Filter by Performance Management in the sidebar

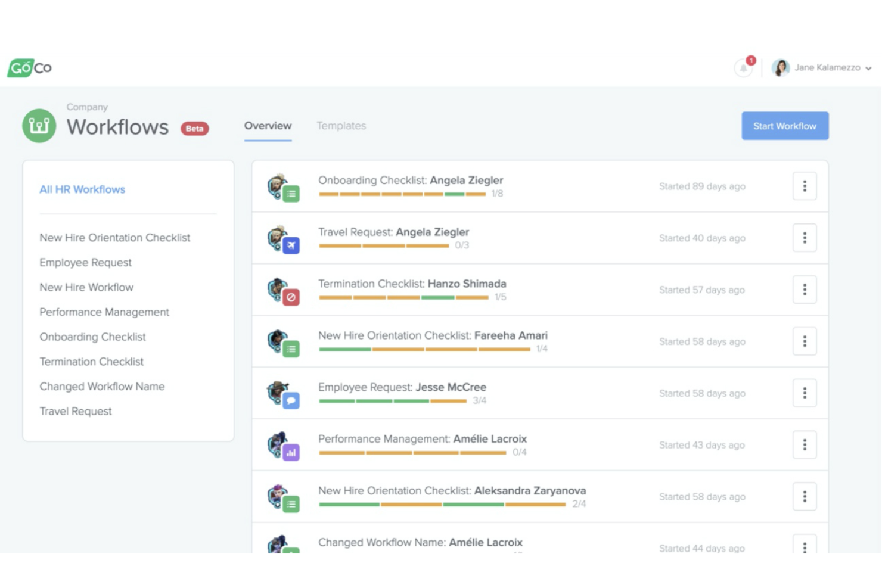[104, 312]
